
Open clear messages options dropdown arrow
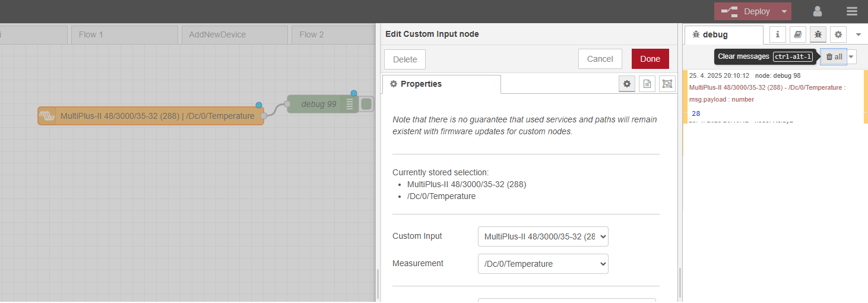pos(852,56)
